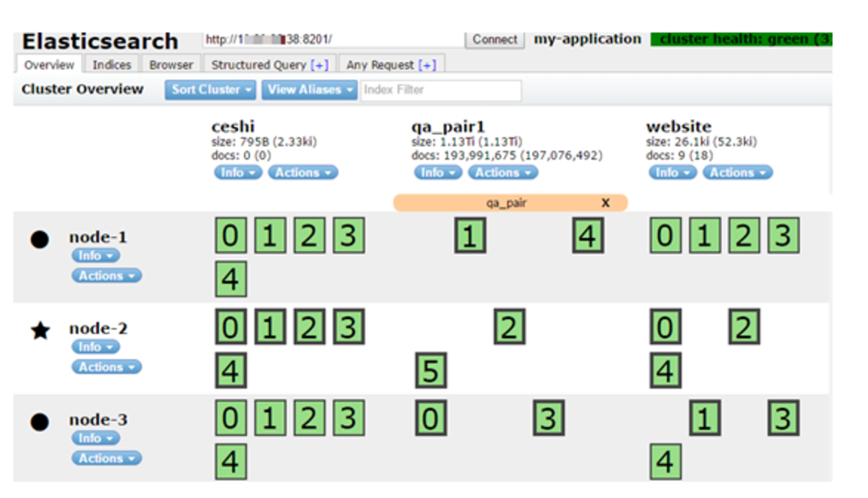The height and width of the screenshot is (498, 868).
Task: Select website shard 0 on node-1
Action: [665, 236]
